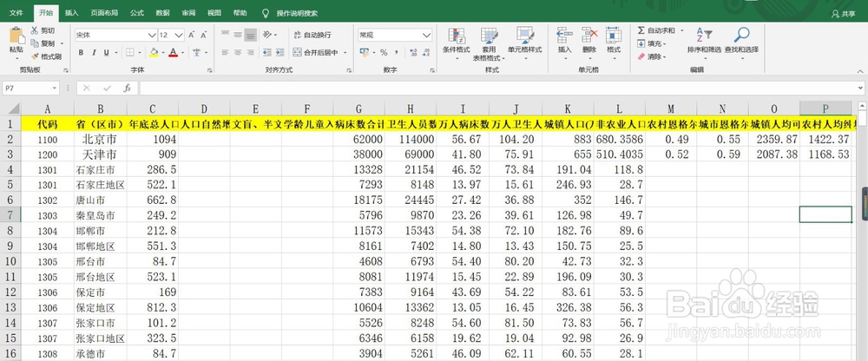Decrease font size with smaller A icon

[x=204, y=35]
